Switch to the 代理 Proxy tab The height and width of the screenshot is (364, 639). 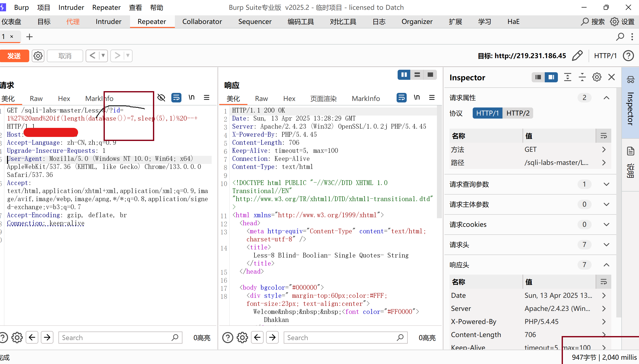pos(73,22)
